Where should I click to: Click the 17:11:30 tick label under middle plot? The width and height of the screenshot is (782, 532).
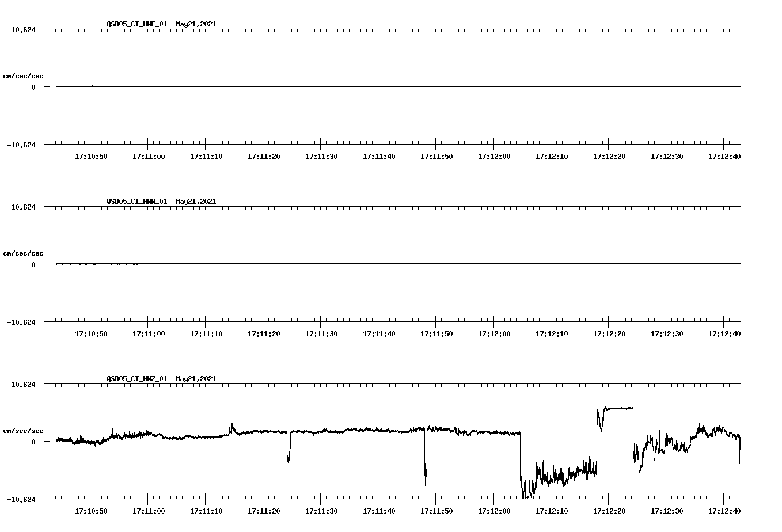coord(322,332)
